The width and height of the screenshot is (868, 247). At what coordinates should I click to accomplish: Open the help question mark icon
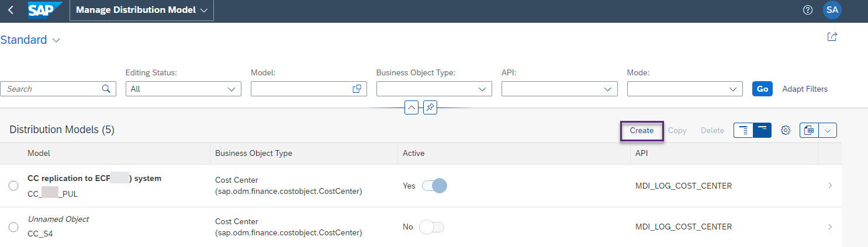[808, 11]
